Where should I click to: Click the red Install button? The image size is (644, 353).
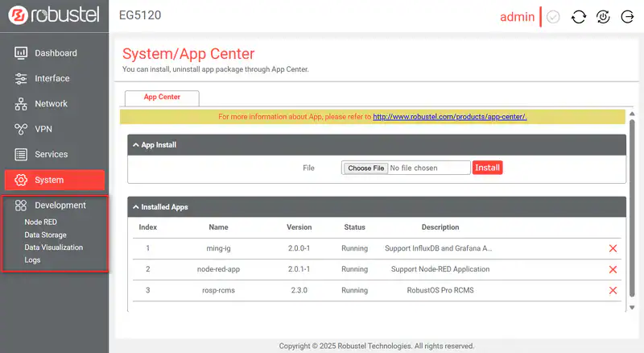point(487,168)
